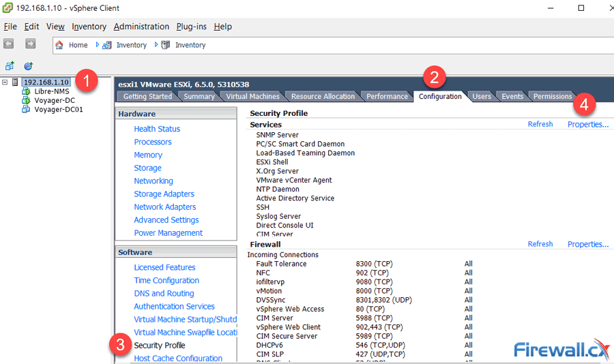The width and height of the screenshot is (614, 364).
Task: Open the File menu
Action: 10,27
